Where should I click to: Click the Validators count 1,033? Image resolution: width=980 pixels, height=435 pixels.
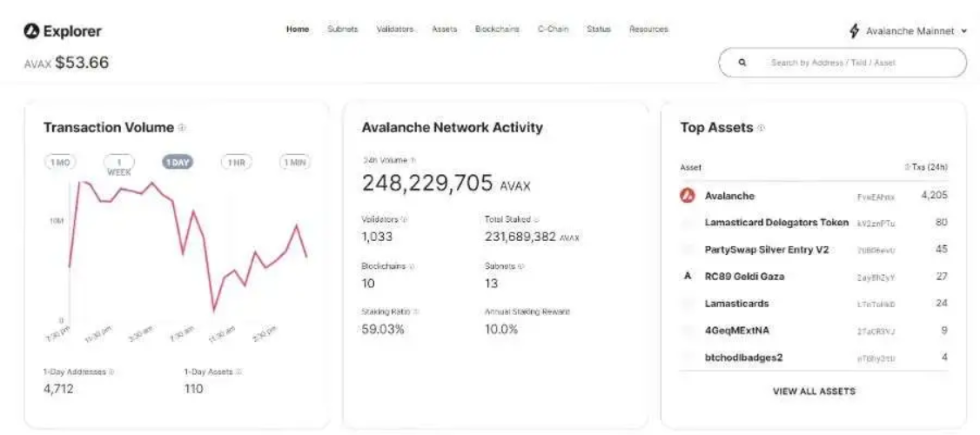point(377,237)
